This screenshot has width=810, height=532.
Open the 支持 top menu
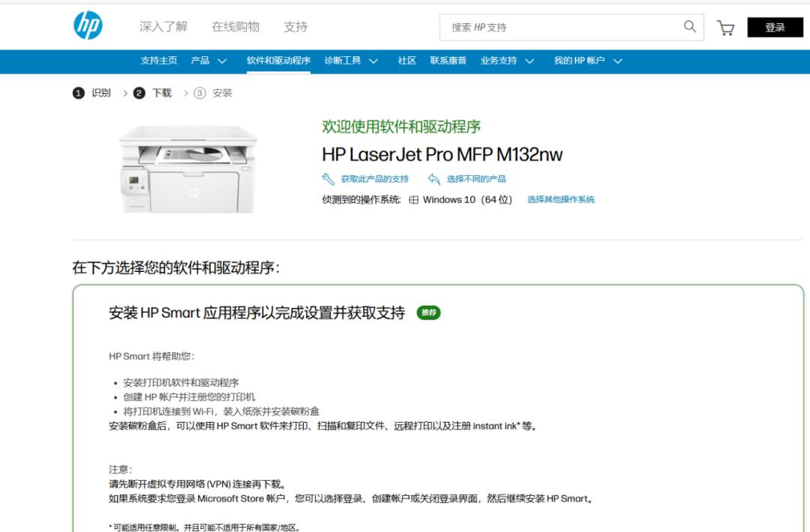295,27
